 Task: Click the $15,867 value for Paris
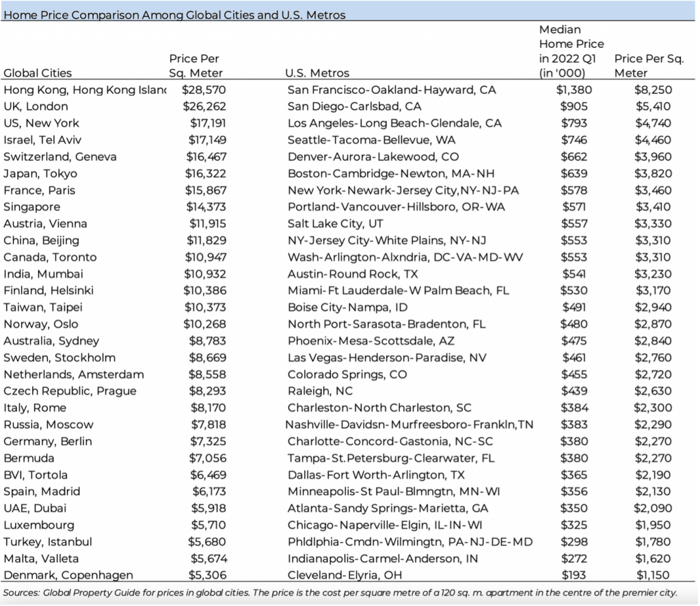tap(206, 190)
